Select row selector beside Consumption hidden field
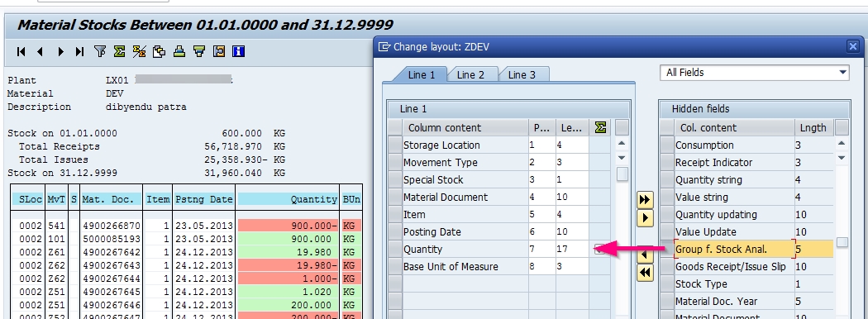868x319 pixels. [668, 145]
